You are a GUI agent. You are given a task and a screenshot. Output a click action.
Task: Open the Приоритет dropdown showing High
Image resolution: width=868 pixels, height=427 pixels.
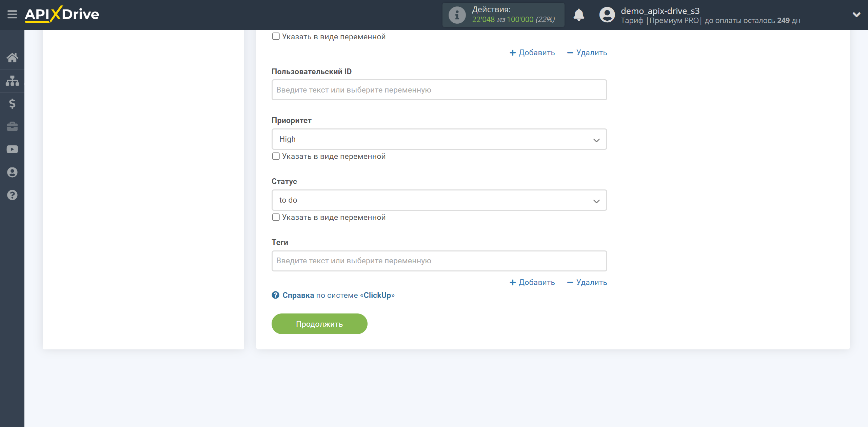coord(439,139)
